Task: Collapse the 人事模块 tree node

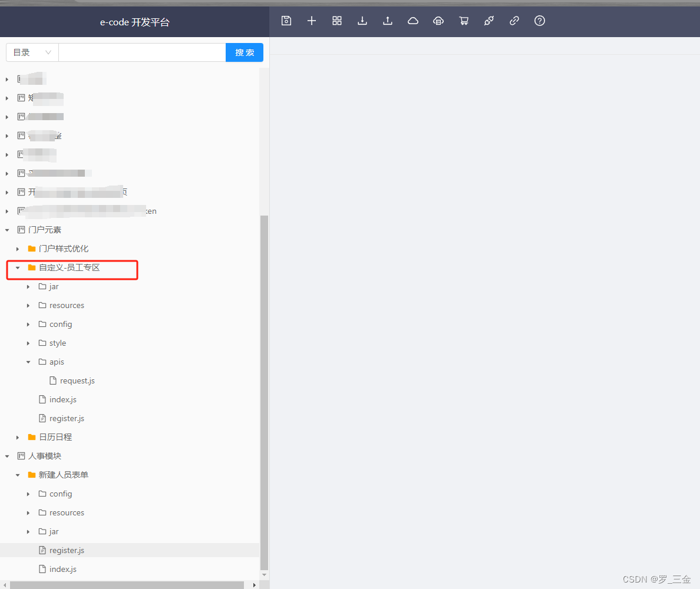Action: click(x=7, y=456)
